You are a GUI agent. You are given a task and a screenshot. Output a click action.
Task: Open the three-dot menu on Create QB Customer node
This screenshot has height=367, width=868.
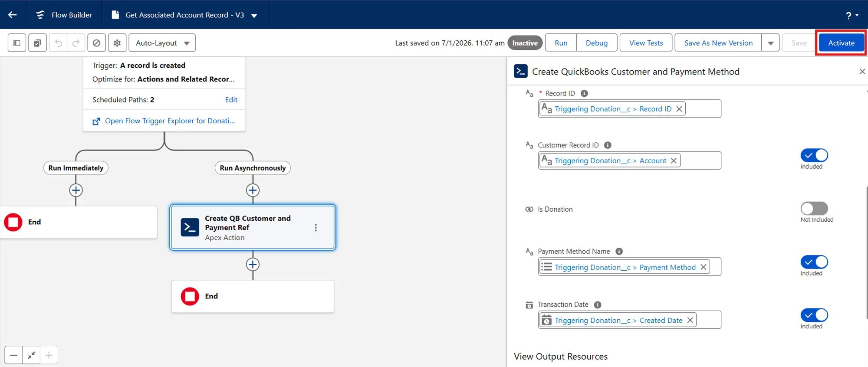(316, 228)
